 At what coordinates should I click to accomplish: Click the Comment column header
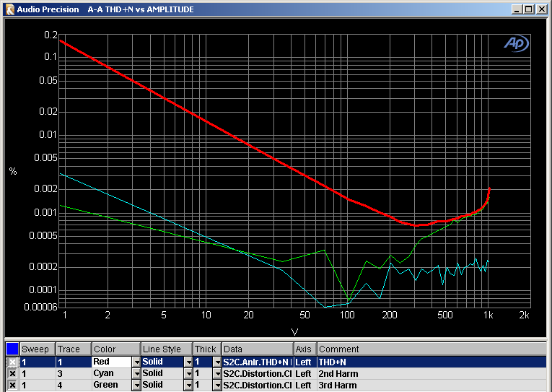pyautogui.click(x=432, y=349)
